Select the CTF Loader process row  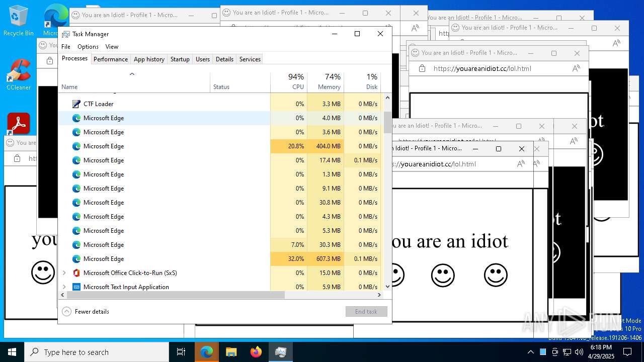pyautogui.click(x=221, y=104)
